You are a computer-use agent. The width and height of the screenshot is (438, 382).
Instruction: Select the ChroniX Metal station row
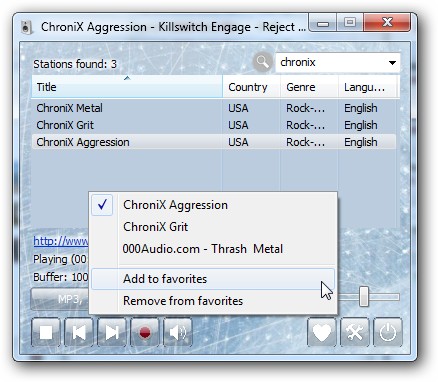[x=214, y=108]
